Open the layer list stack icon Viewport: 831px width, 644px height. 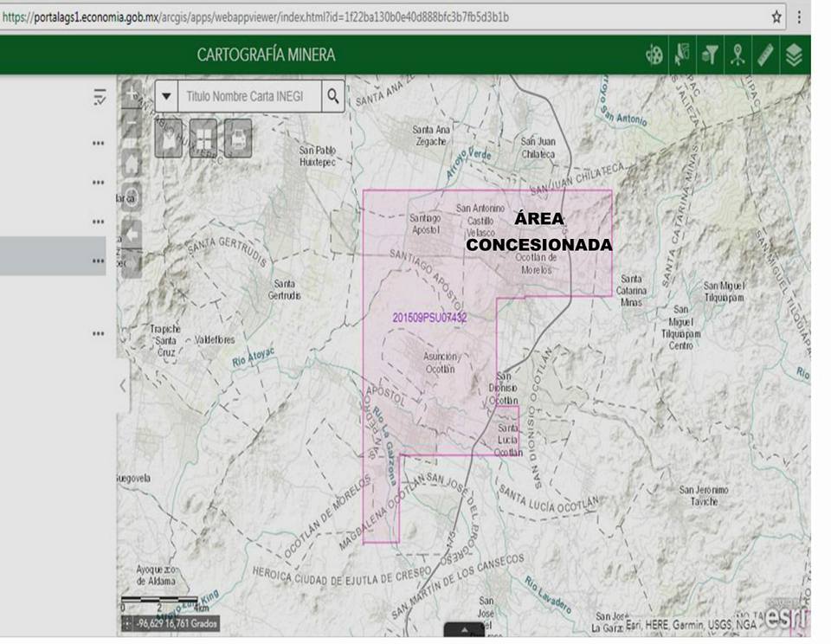click(794, 55)
